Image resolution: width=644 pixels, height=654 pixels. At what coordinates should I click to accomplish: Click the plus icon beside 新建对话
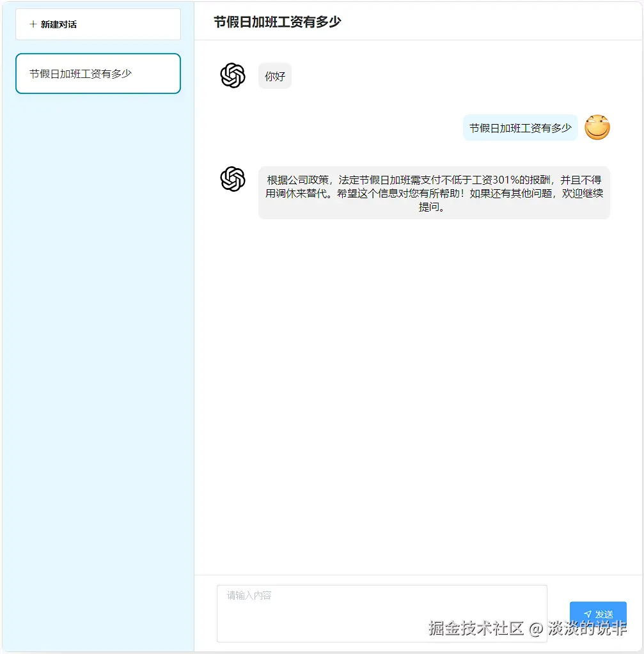pos(32,24)
